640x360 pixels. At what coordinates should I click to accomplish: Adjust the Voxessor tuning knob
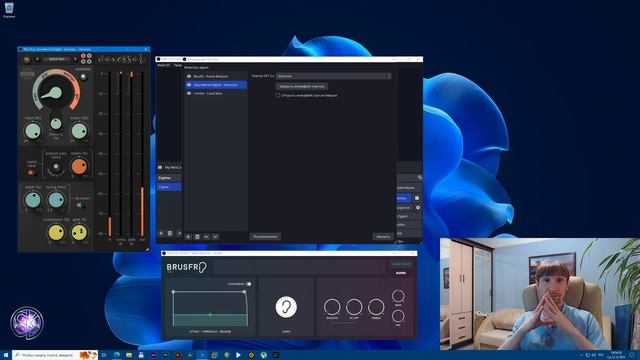point(56,200)
